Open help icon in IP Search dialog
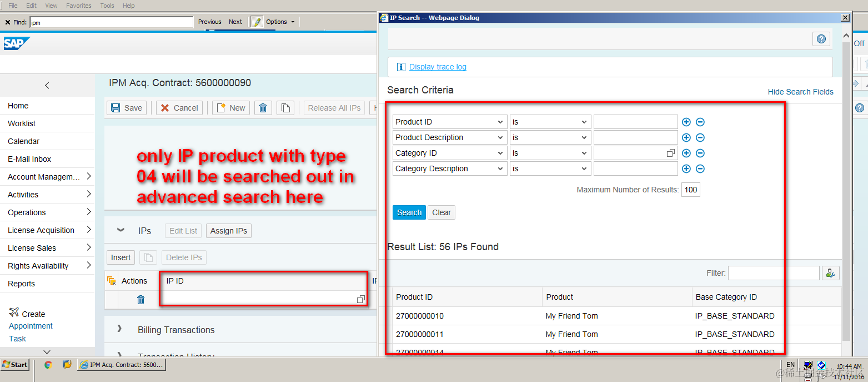 (x=821, y=39)
